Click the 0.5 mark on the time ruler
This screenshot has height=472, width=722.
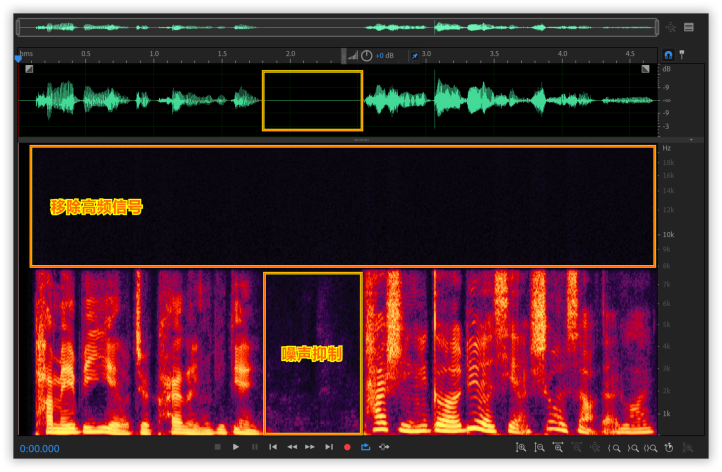click(86, 53)
